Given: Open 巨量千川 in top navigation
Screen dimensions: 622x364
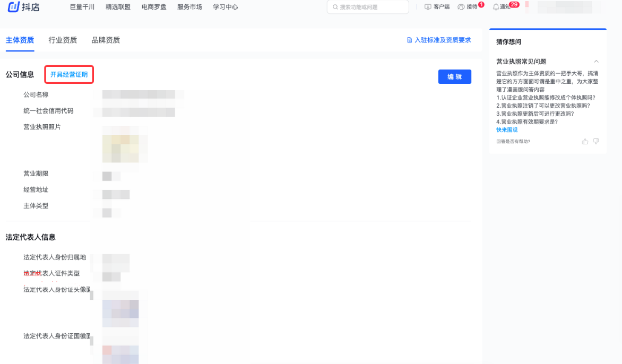Looking at the screenshot, I should 82,7.
